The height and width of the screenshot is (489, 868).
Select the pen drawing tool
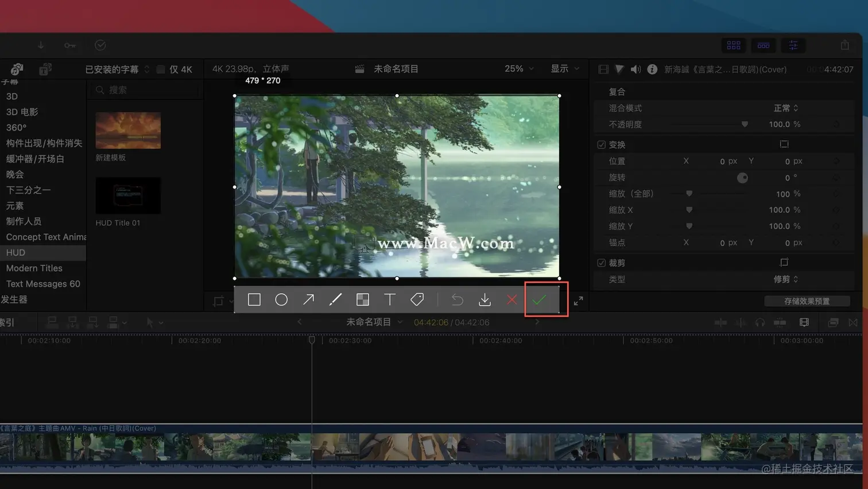335,299
